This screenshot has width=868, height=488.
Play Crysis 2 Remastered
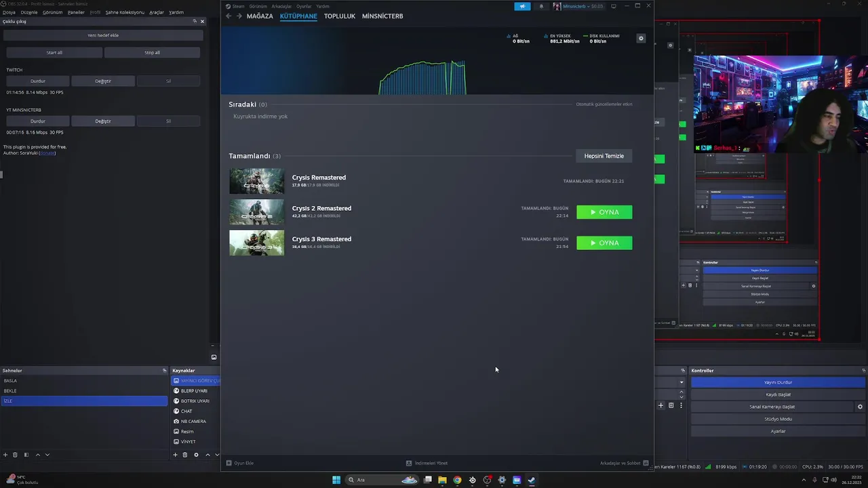(x=604, y=212)
